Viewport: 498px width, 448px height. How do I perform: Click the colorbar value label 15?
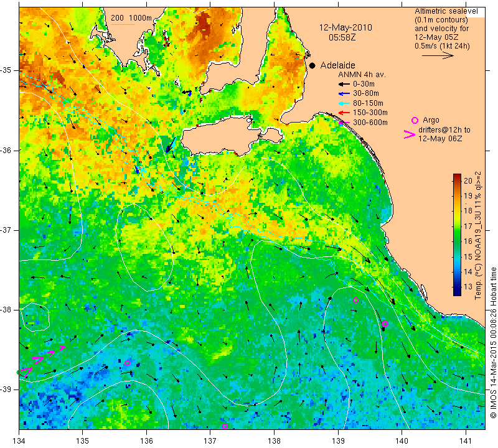click(468, 256)
